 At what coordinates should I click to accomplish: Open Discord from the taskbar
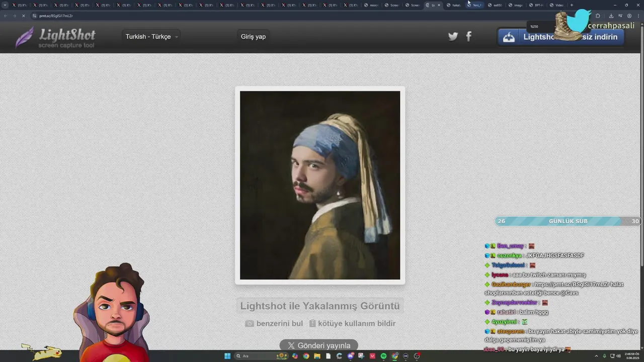point(351,356)
